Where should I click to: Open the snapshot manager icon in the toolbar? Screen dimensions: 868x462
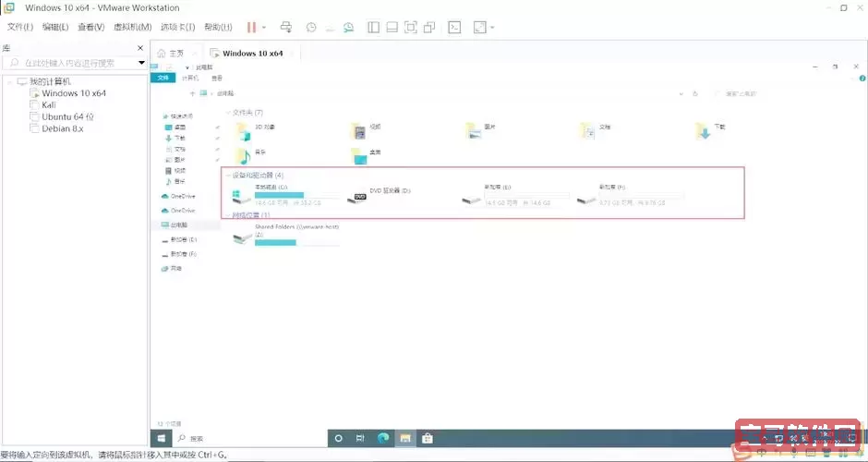pos(348,27)
